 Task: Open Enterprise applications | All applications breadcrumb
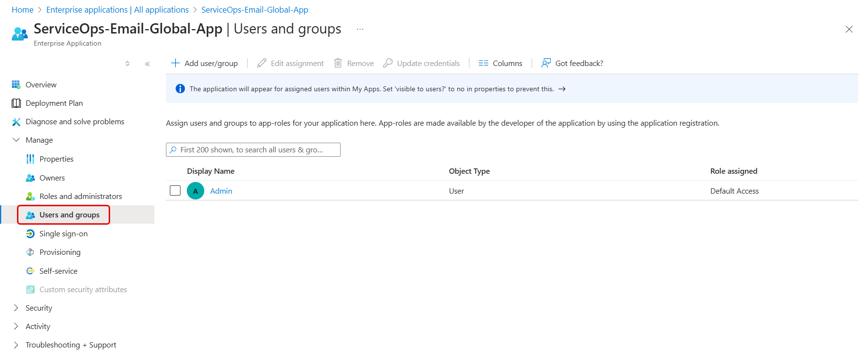[117, 10]
